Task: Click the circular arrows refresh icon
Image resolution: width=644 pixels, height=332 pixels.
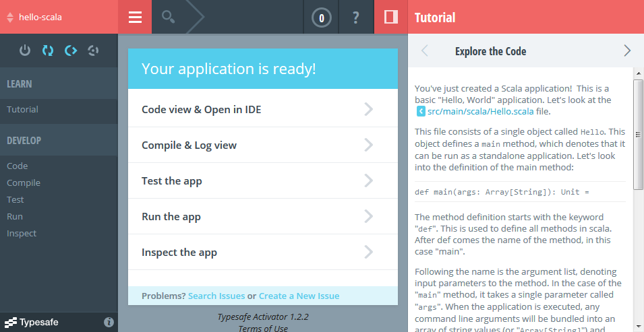Action: pos(47,51)
